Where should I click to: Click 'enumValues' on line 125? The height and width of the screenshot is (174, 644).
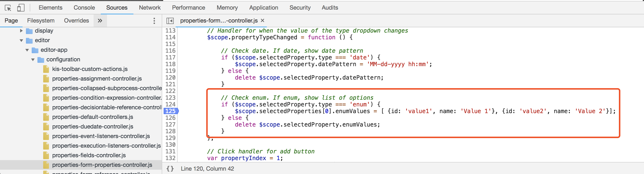point(352,111)
